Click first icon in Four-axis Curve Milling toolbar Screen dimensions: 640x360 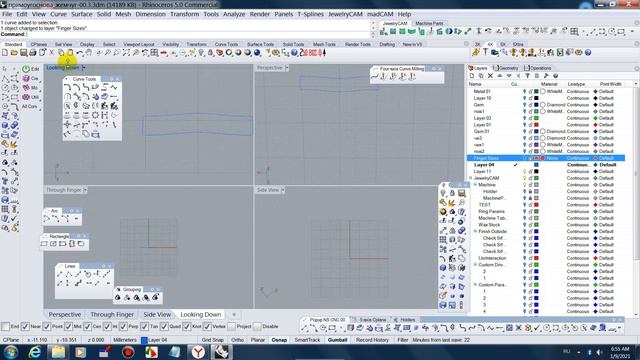click(374, 76)
